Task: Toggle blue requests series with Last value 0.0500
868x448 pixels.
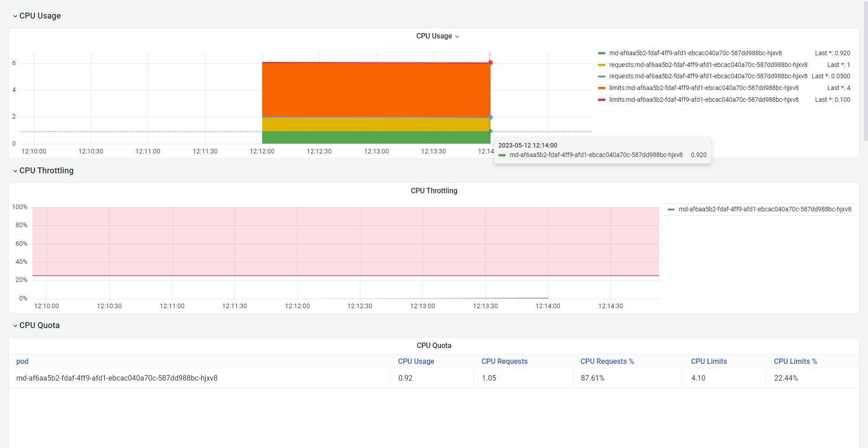Action: pyautogui.click(x=708, y=76)
